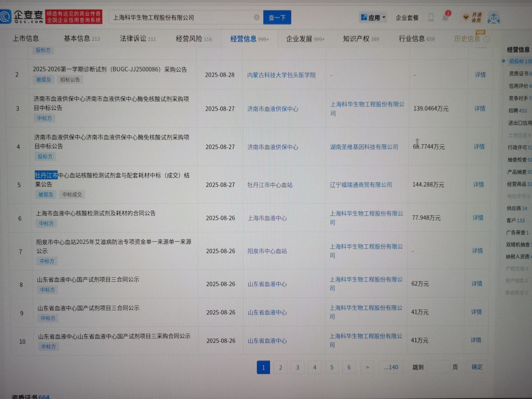This screenshot has height=399, width=532.
Task: Switch to the 企业发展 tab
Action: pyautogui.click(x=305, y=39)
